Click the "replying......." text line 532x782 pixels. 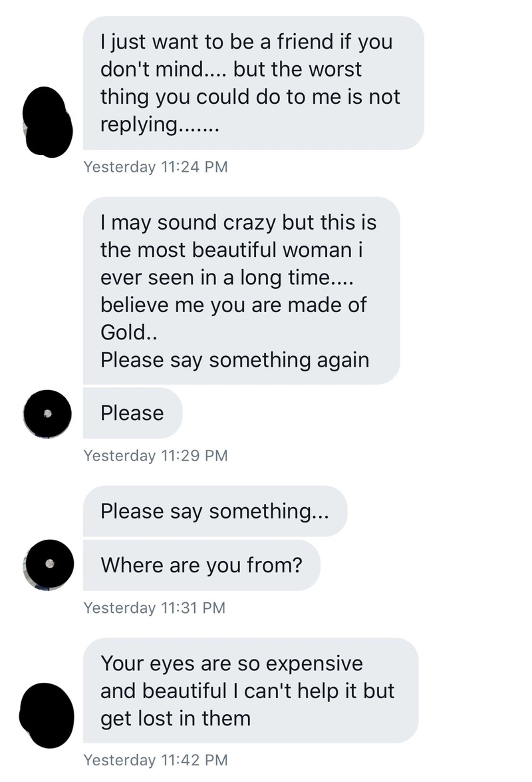(159, 124)
